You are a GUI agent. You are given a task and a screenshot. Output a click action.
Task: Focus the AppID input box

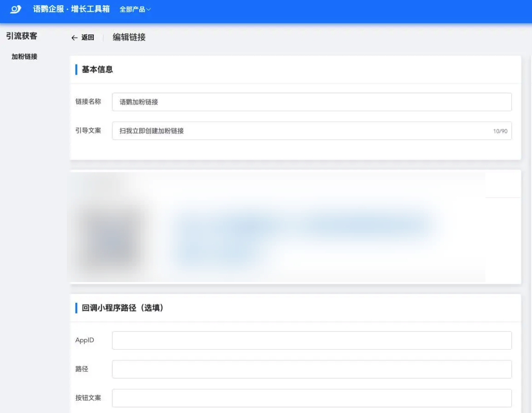tap(311, 340)
